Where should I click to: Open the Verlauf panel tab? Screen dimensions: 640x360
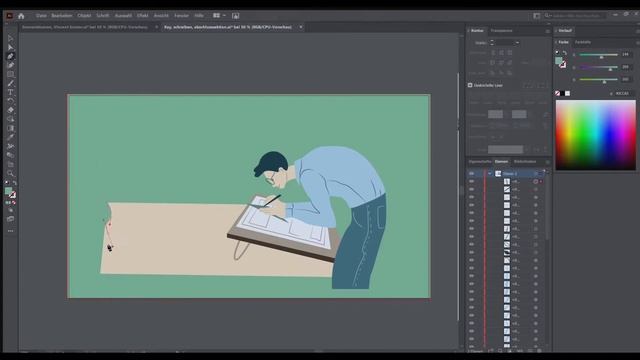tap(565, 31)
